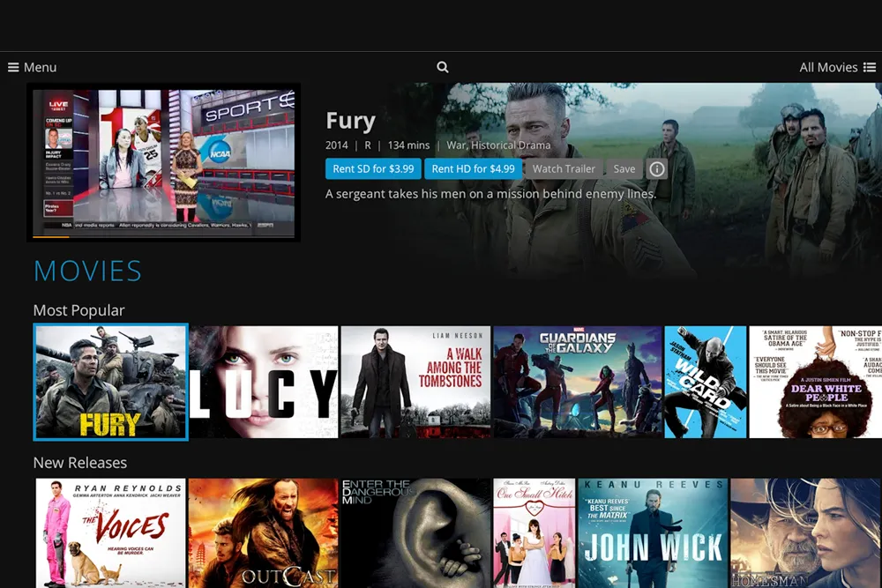The image size is (882, 588).
Task: Pick the Dear White People poster
Action: 815,382
